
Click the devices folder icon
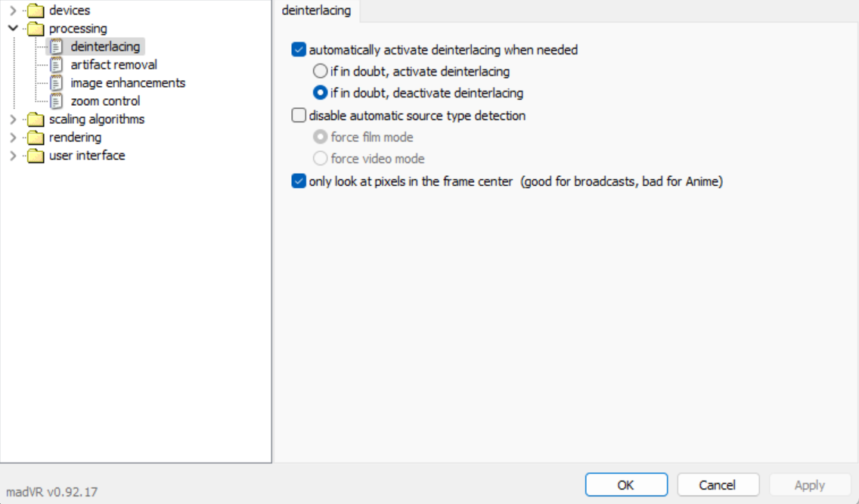35,11
